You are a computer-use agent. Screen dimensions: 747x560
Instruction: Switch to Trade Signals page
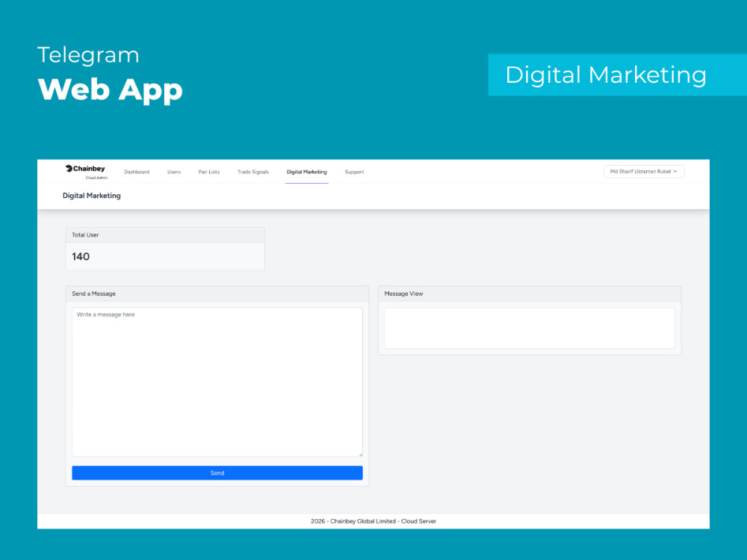[x=253, y=172]
